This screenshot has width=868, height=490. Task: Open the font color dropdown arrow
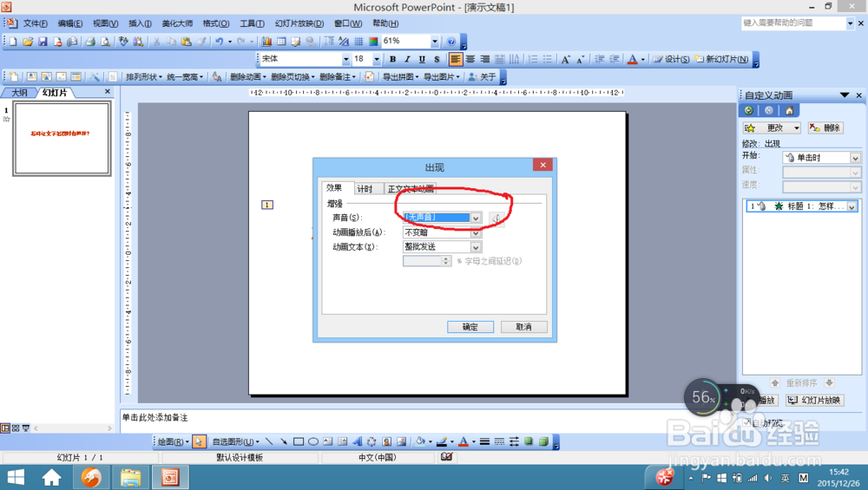click(x=642, y=59)
